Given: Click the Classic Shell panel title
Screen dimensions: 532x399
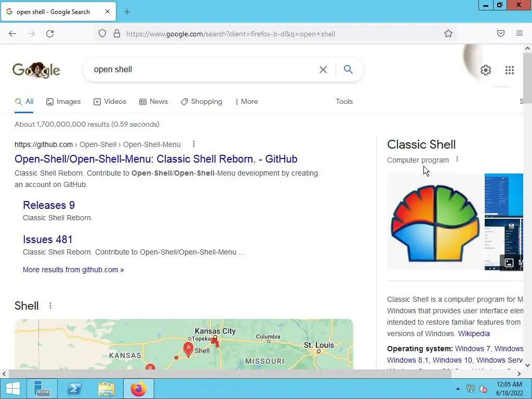Looking at the screenshot, I should [x=421, y=144].
